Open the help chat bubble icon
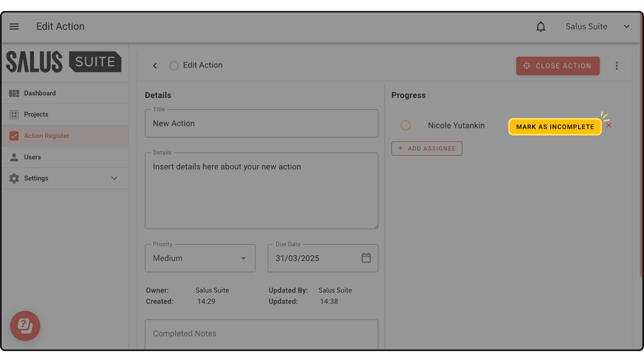 click(x=25, y=326)
